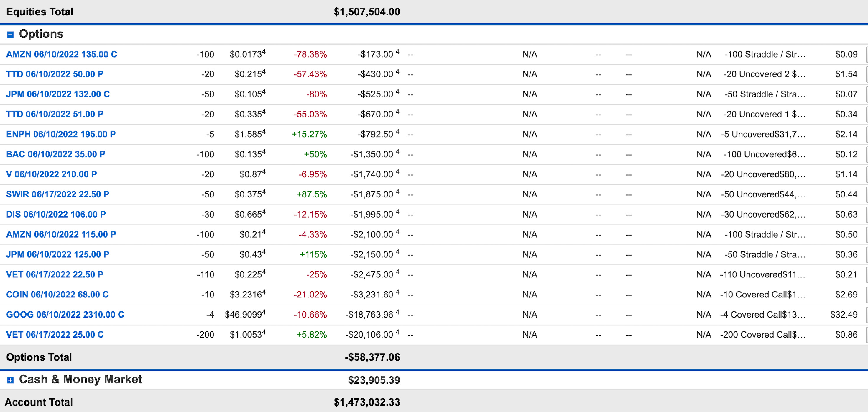The width and height of the screenshot is (868, 412).
Task: Open AMZN 06/10/2022 135.00 C position
Action: 61,54
